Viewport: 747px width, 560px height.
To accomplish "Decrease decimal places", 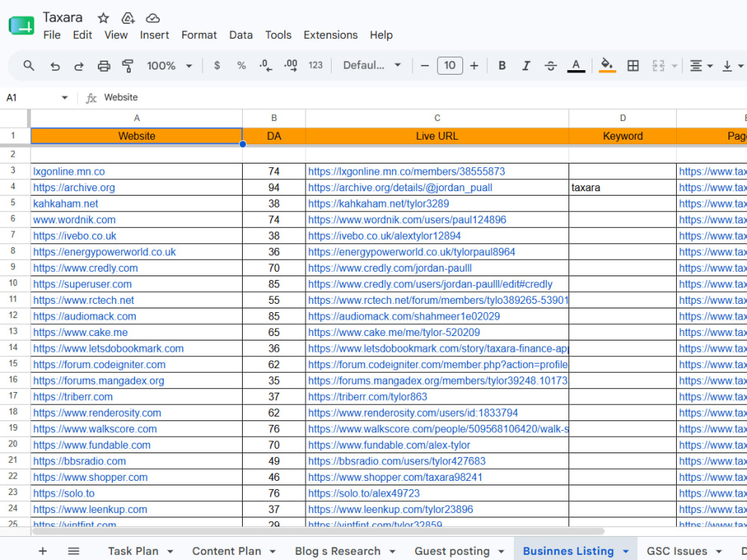I will (266, 66).
